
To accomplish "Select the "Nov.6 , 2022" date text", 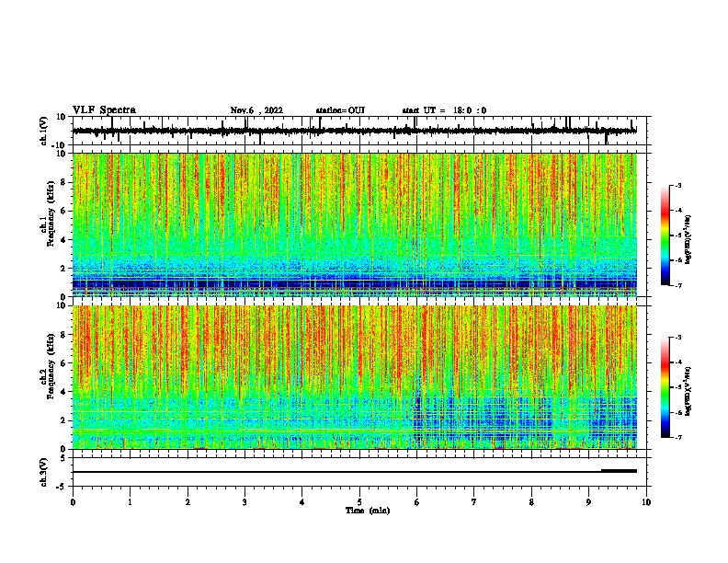I will click(256, 110).
